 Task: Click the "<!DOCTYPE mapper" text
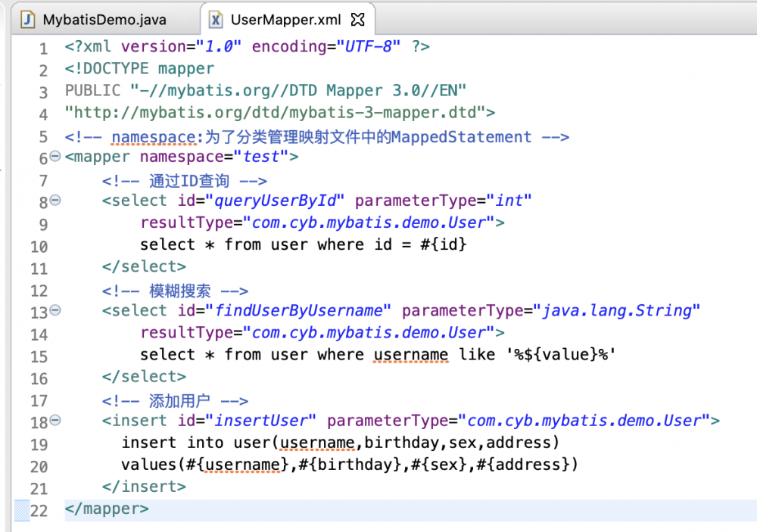click(x=139, y=69)
